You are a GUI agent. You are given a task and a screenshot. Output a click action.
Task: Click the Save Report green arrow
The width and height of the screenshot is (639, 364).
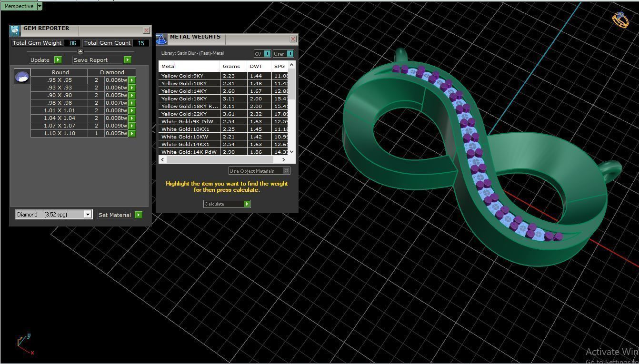tap(127, 60)
